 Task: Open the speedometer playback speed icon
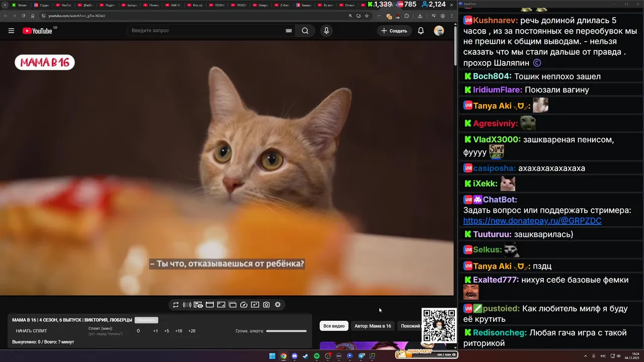(244, 305)
